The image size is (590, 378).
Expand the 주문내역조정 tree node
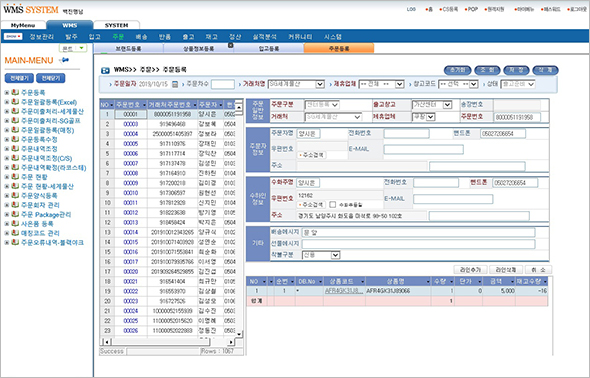[x=6, y=149]
